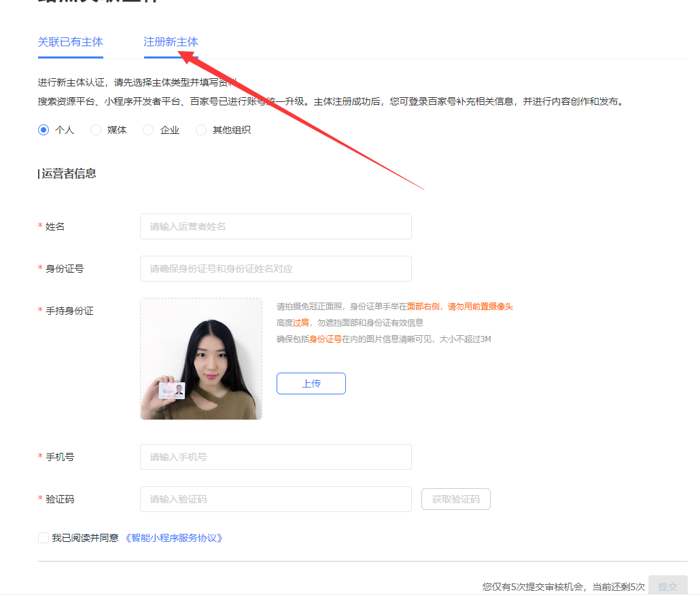Choose the 媒体 subject type
The width and height of the screenshot is (700, 597).
96,130
